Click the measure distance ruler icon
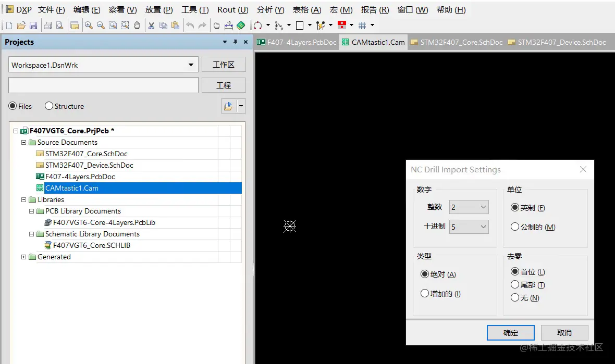Viewport: 615px width, 364px height. (x=229, y=26)
